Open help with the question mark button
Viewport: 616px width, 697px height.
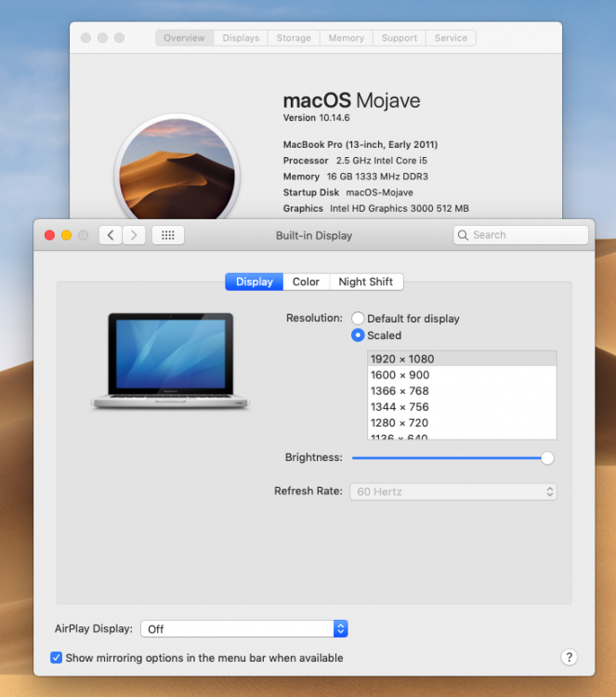[x=569, y=657]
